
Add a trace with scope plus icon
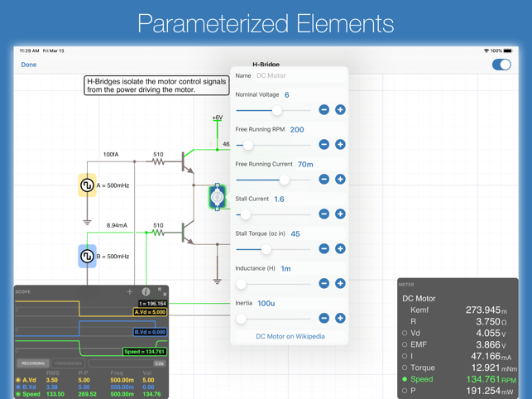[x=130, y=291]
